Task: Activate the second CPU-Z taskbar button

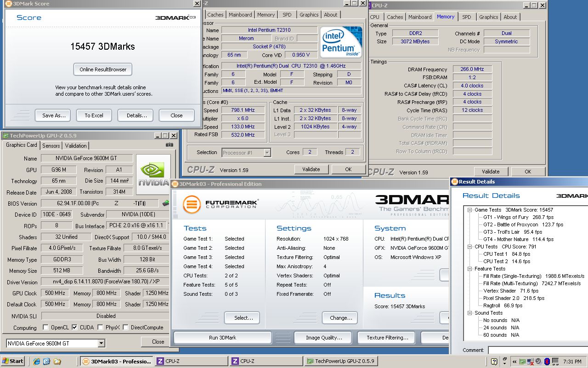Action: pyautogui.click(x=266, y=361)
